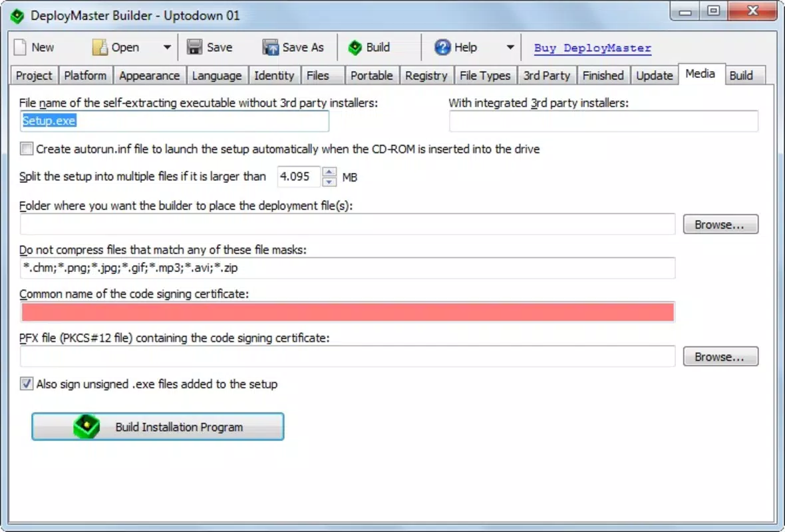Enable the Create autorun.inf file checkbox
This screenshot has height=532, width=785.
tap(27, 149)
